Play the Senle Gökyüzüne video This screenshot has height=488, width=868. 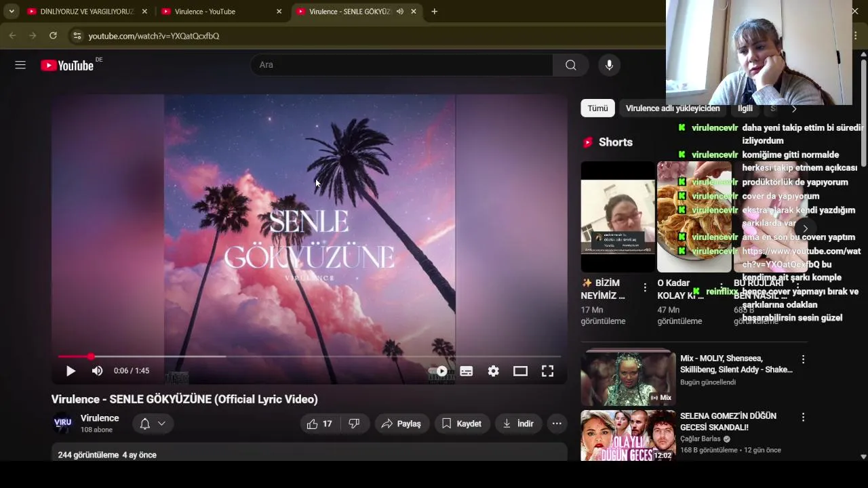coord(71,371)
